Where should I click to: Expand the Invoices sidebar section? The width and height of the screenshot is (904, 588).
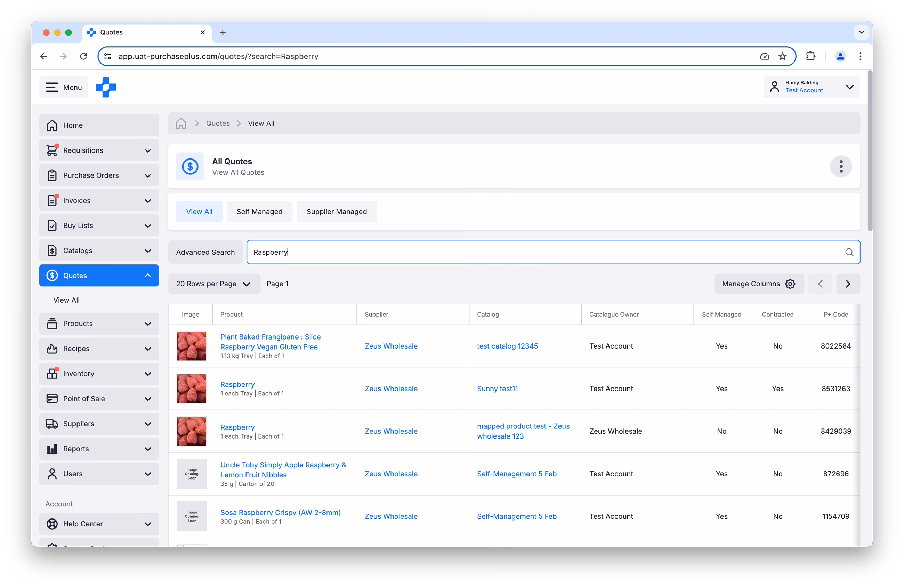[x=99, y=201]
